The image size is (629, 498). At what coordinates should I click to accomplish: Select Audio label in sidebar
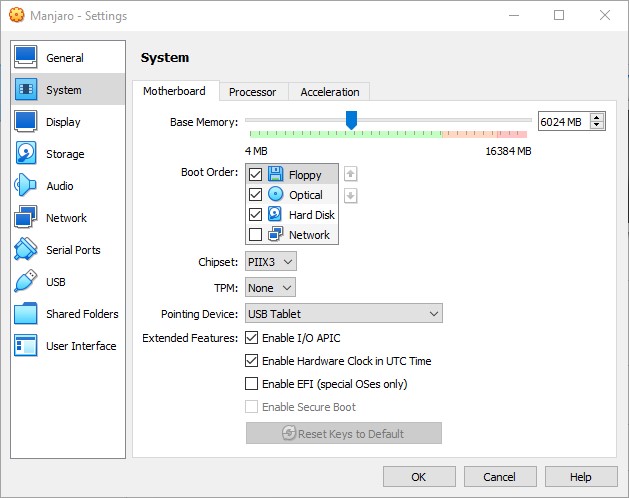pos(60,186)
